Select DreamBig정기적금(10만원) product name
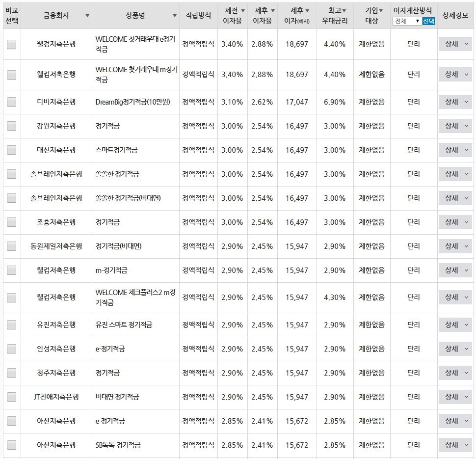 (132, 102)
